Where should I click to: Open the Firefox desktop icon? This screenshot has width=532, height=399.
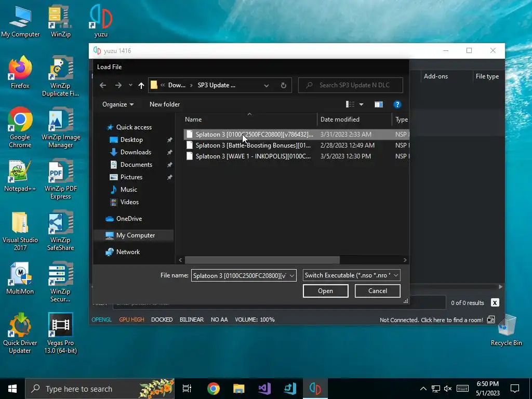click(x=20, y=73)
